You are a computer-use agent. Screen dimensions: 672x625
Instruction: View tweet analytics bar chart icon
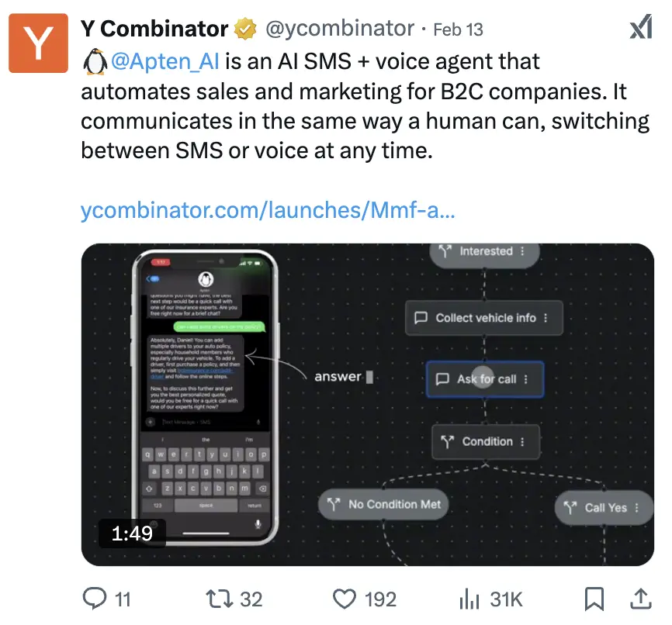pos(469,599)
